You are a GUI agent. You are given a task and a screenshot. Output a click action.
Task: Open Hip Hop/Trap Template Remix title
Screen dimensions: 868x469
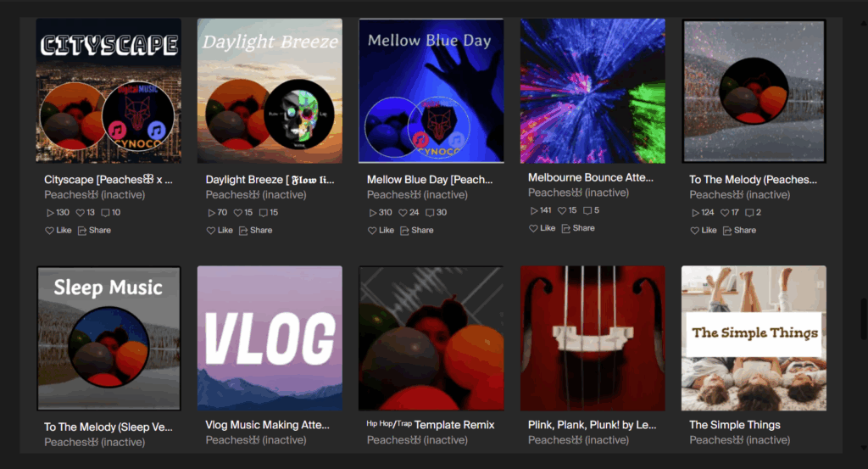coord(430,425)
